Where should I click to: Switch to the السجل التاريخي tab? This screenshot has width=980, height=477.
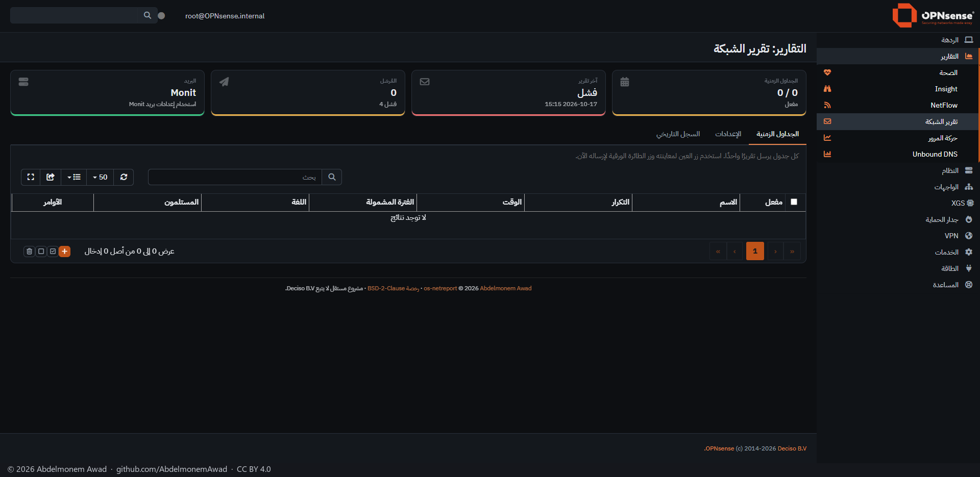(x=678, y=134)
